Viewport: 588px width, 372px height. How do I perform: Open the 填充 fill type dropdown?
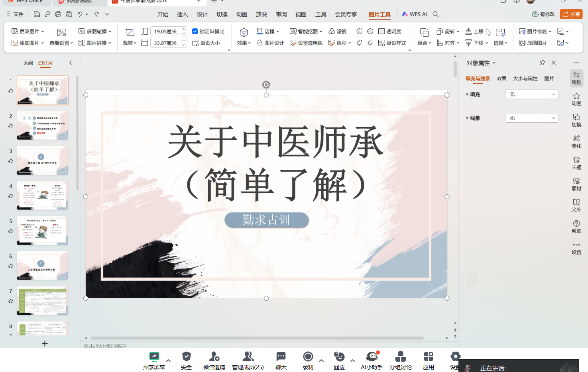531,94
